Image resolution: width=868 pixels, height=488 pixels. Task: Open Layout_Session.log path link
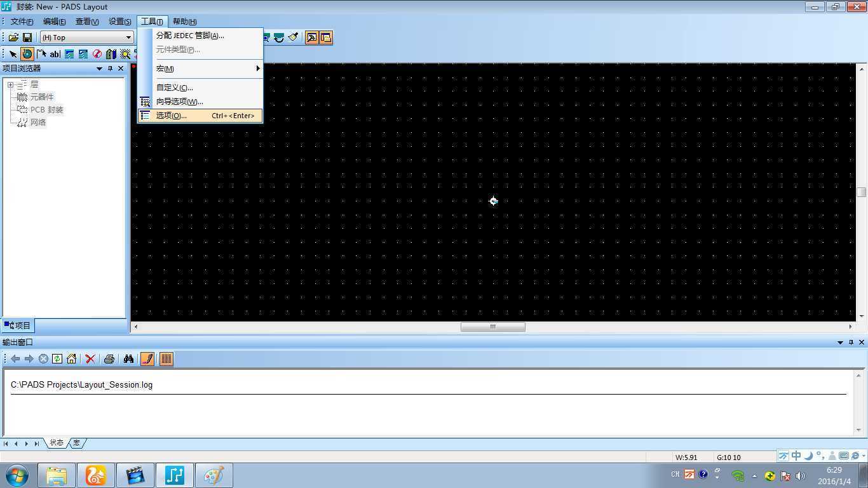coord(81,385)
